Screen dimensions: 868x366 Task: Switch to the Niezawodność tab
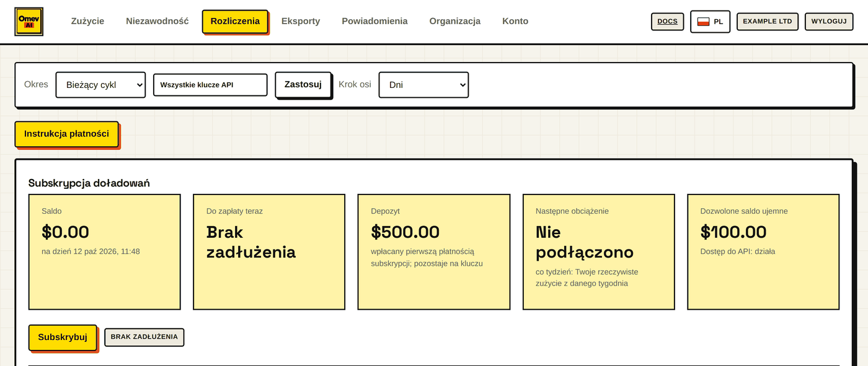pyautogui.click(x=157, y=21)
